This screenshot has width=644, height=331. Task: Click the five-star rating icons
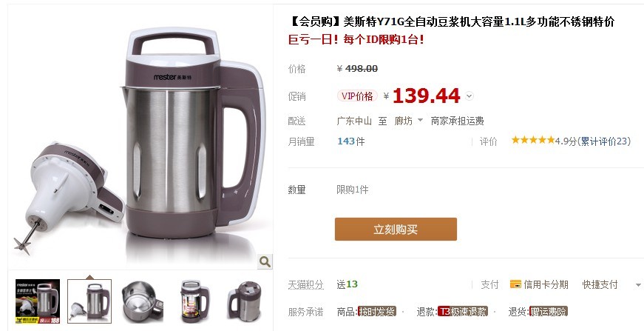point(532,140)
